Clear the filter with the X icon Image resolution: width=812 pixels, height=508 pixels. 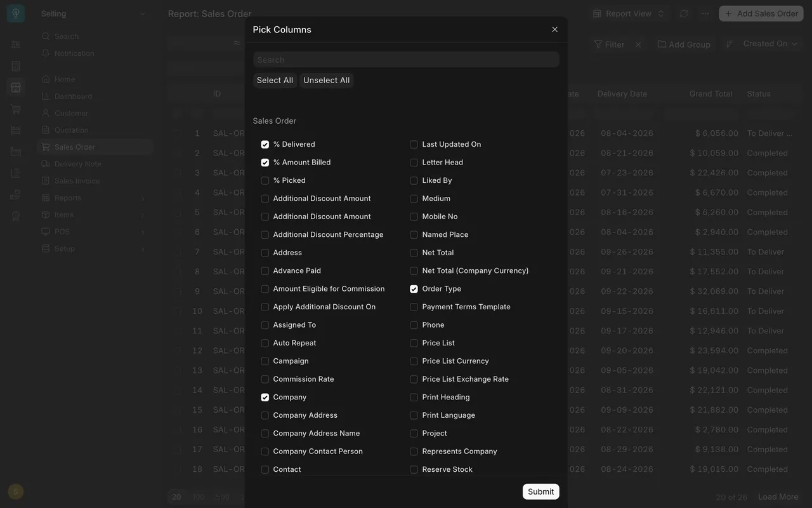pyautogui.click(x=638, y=44)
